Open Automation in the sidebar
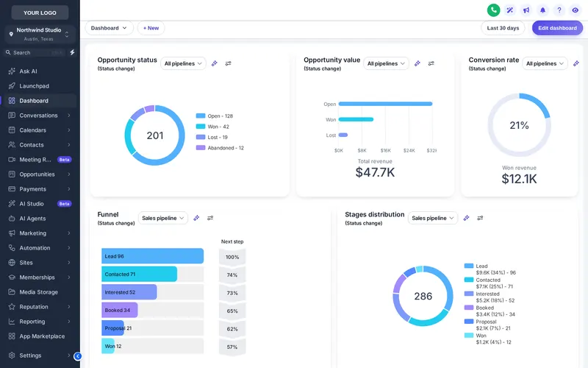 tap(40, 248)
